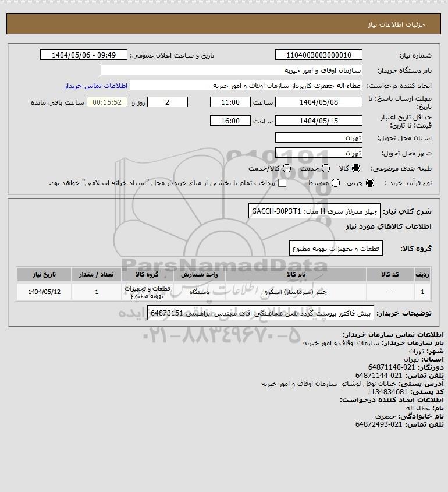Select the جزیی purchase process radio
This screenshot has width=448, height=492.
[370, 183]
